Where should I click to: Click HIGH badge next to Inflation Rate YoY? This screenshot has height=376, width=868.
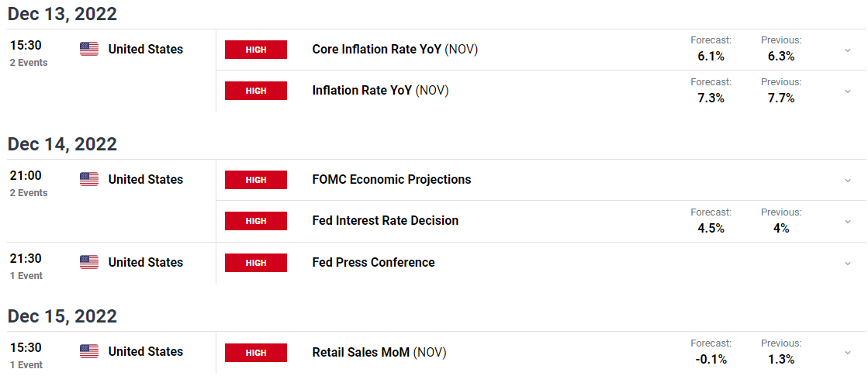click(x=256, y=91)
